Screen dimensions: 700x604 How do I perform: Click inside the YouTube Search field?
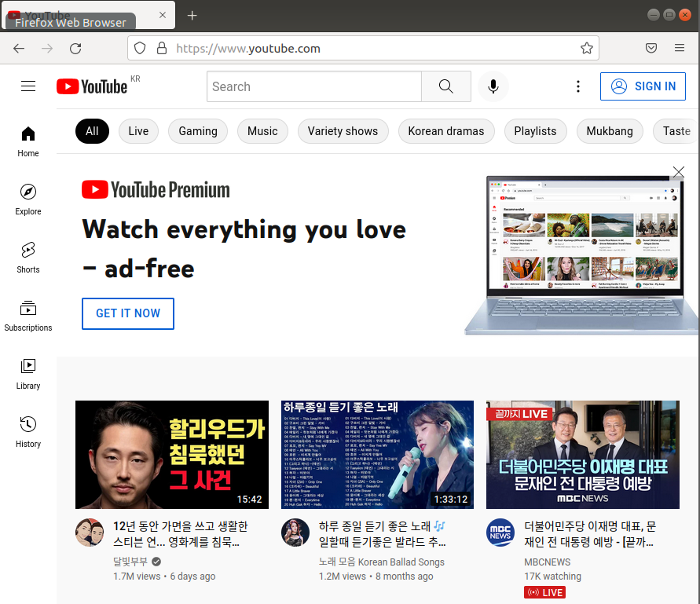[x=314, y=86]
